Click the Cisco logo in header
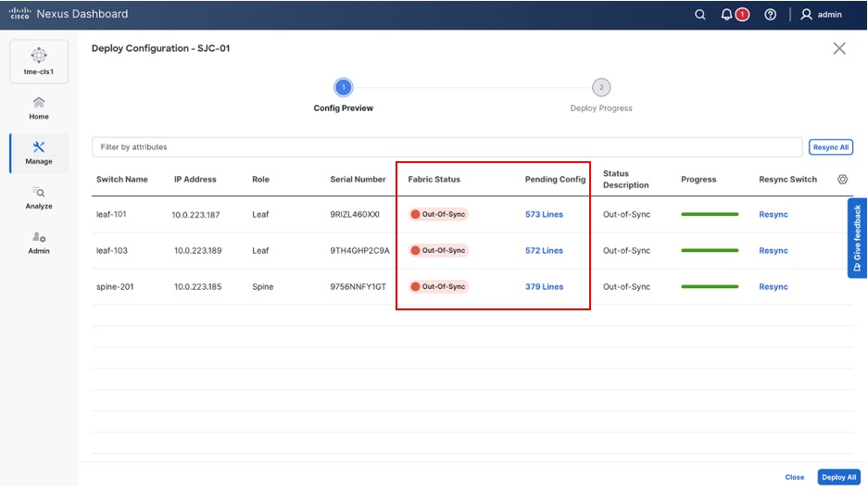Screen dimensions: 868x490 tap(19, 13)
